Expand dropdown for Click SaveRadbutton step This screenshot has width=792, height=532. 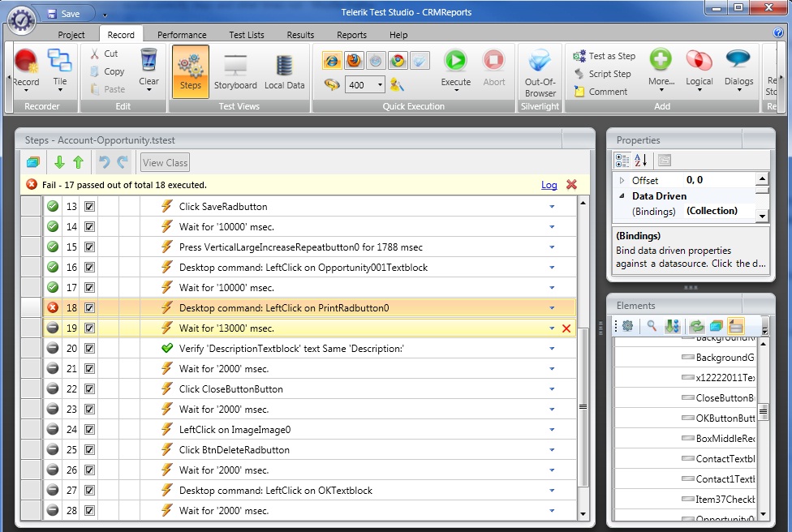[552, 207]
